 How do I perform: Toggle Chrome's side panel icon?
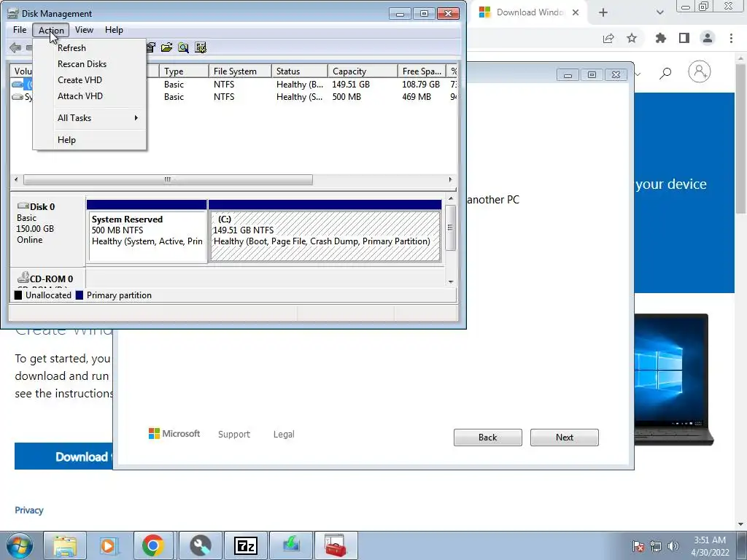click(684, 38)
